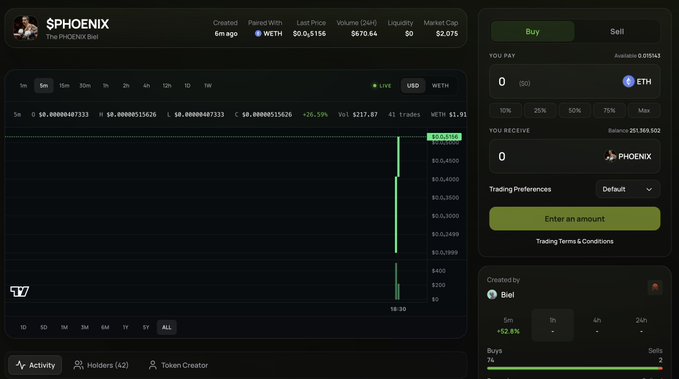Viewport: 679px width, 379px height.
Task: Set chart range to 1Y
Action: click(125, 327)
